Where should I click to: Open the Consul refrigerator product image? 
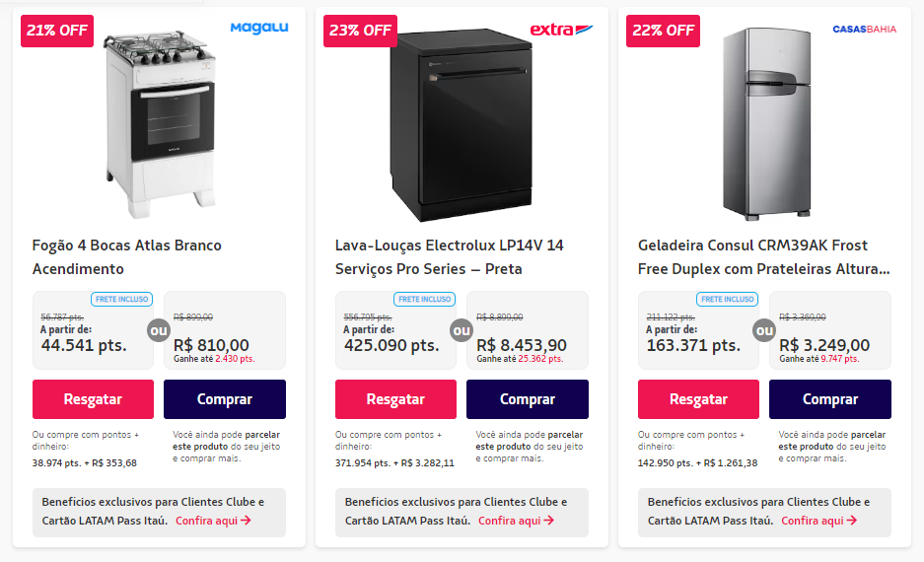click(x=764, y=123)
